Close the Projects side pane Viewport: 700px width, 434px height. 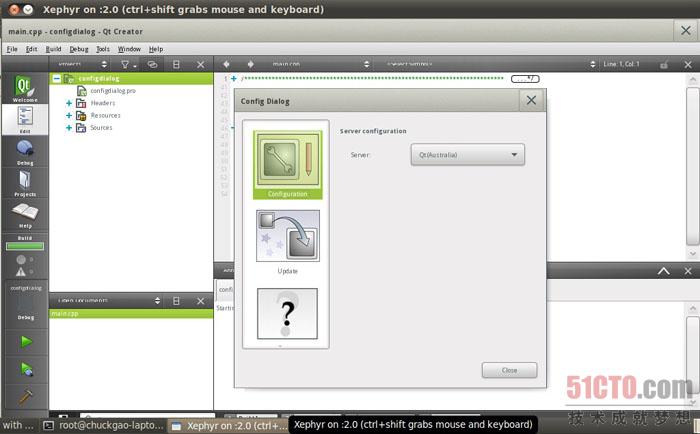(x=201, y=65)
